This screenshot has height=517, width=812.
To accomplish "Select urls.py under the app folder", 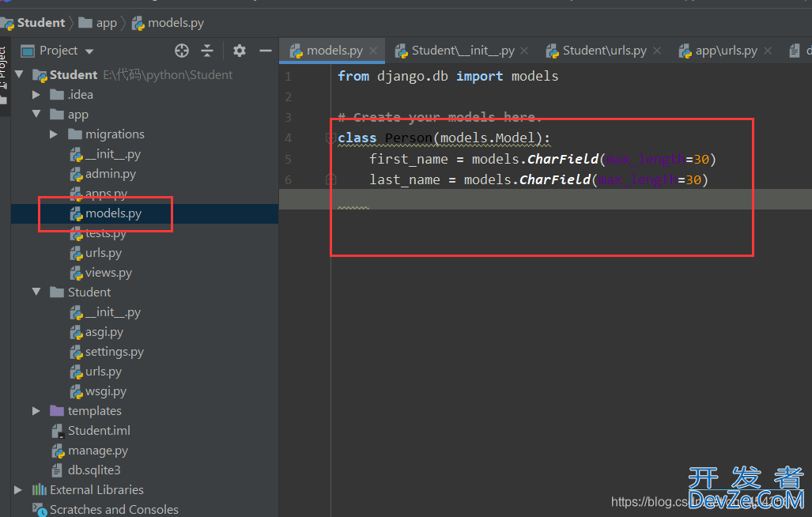I will tap(104, 253).
